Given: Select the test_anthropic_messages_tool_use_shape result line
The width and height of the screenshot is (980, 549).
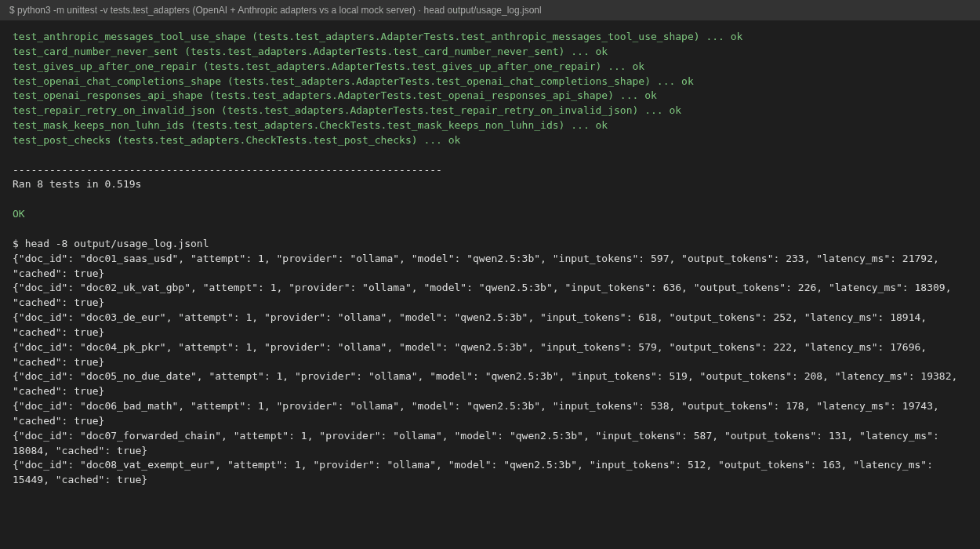Looking at the screenshot, I should [x=377, y=37].
